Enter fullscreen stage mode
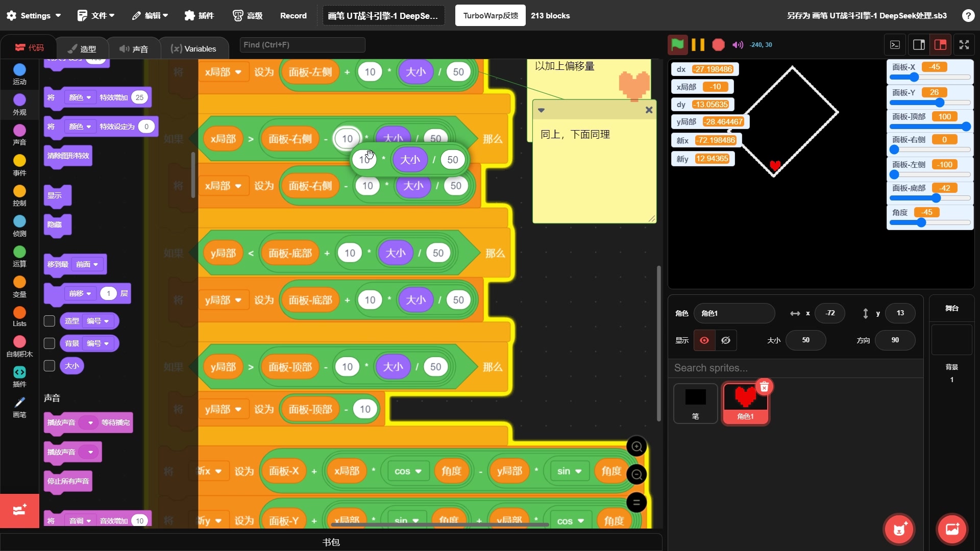 pyautogui.click(x=964, y=45)
